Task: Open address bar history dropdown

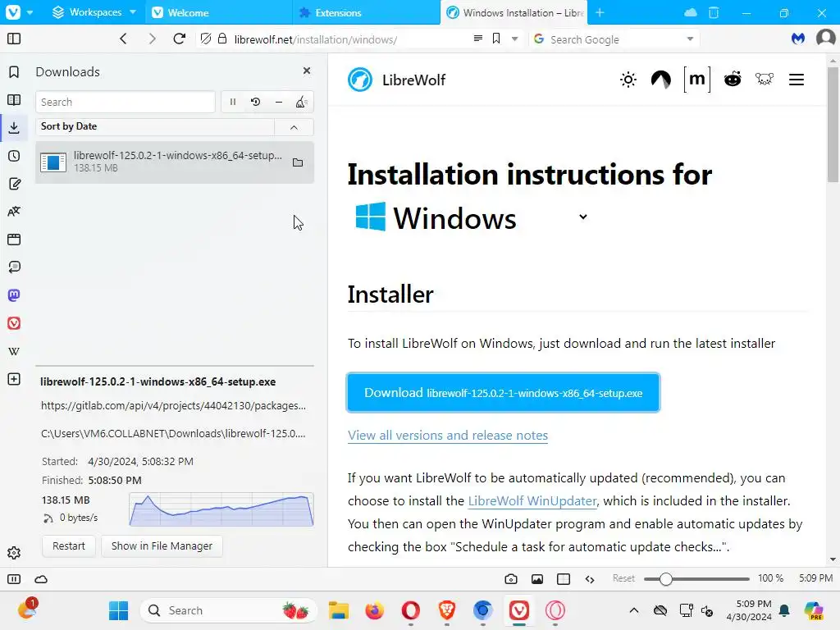Action: tap(515, 39)
